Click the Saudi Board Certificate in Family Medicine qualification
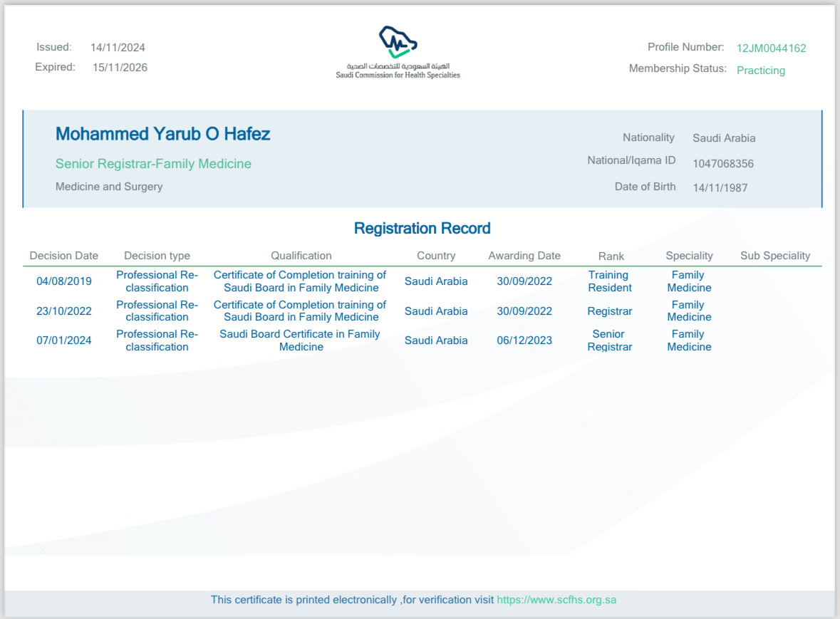Viewport: 840px width, 619px height. [x=300, y=340]
